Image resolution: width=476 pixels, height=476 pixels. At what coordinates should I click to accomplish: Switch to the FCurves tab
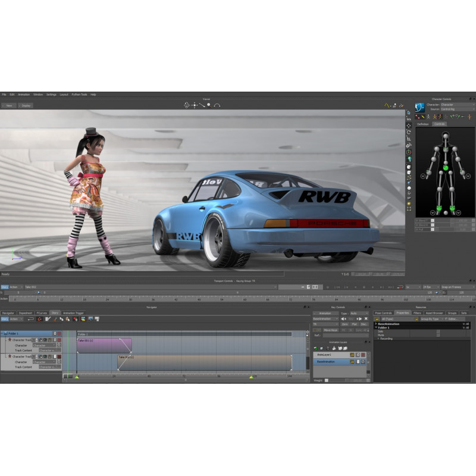pyautogui.click(x=42, y=313)
